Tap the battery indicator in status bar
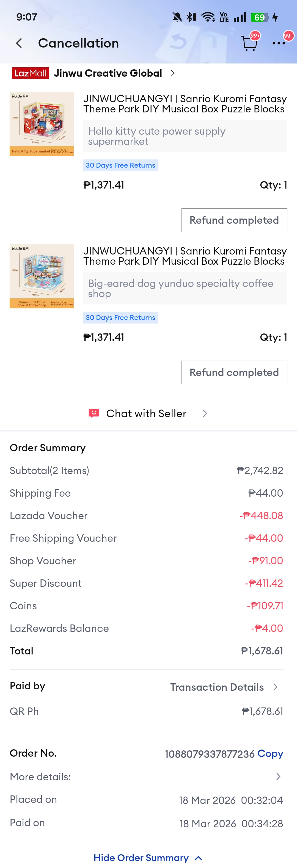Viewport: 297px width, 868px height. (259, 17)
